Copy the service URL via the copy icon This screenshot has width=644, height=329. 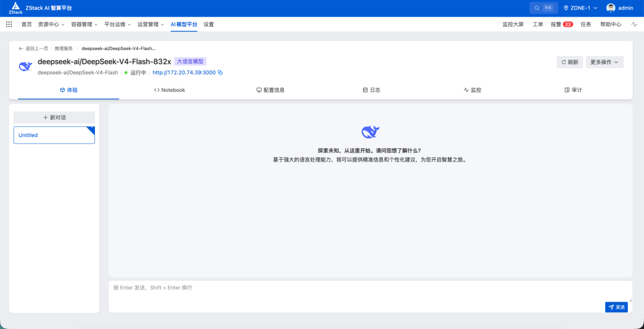pos(220,73)
